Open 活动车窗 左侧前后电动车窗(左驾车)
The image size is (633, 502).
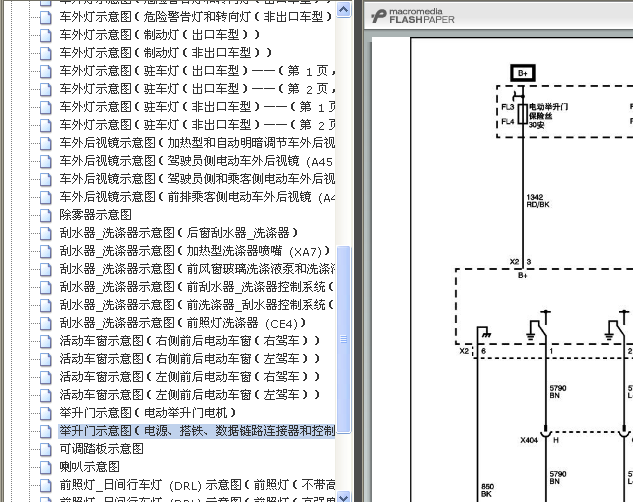click(190, 395)
